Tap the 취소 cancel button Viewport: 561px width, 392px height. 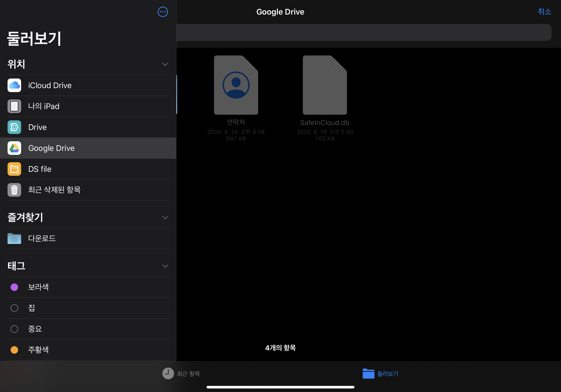click(544, 12)
